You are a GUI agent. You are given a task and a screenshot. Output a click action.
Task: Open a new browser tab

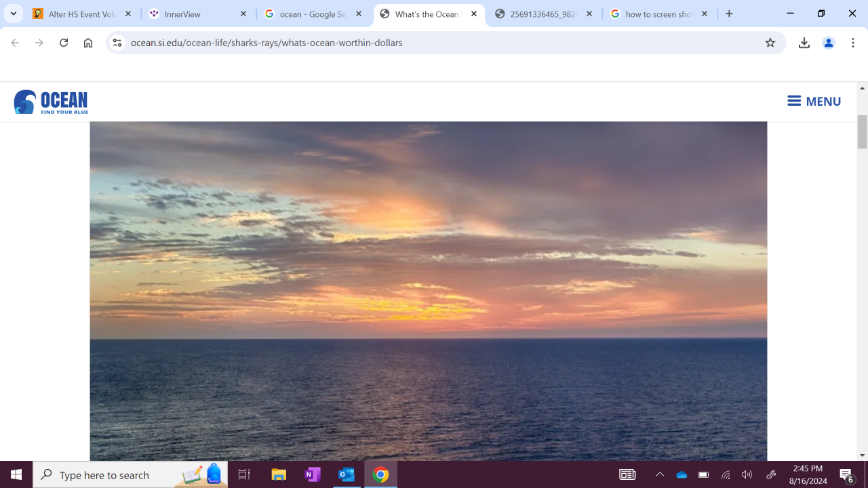[x=729, y=14]
